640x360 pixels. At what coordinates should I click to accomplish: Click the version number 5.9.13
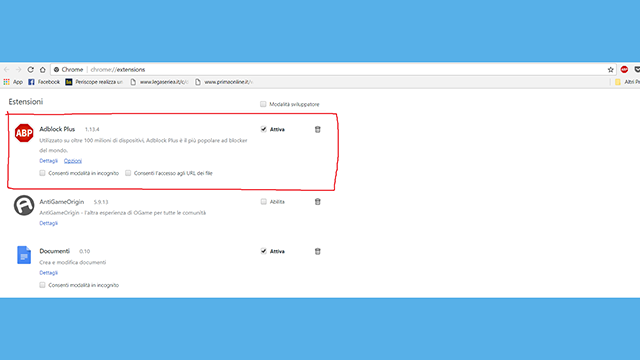(101, 202)
